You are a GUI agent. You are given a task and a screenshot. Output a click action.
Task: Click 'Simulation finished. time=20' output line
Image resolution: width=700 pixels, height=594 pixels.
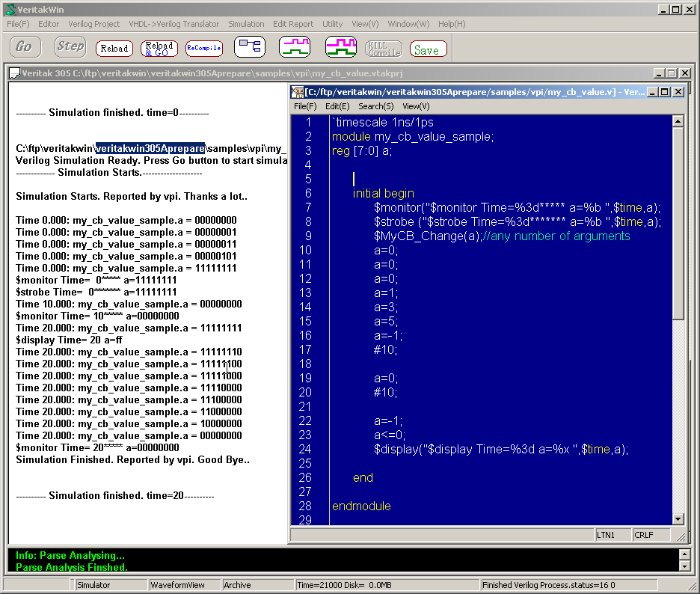115,496
